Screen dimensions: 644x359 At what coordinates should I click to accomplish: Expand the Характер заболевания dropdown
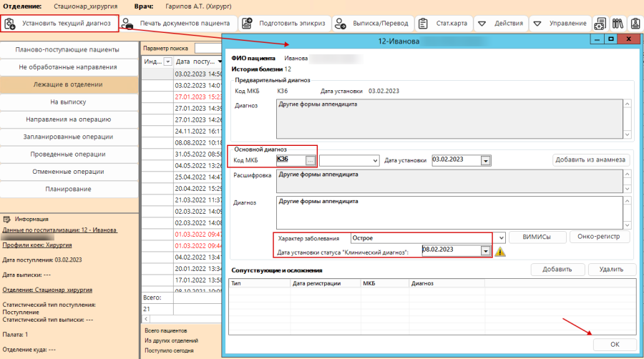(501, 238)
